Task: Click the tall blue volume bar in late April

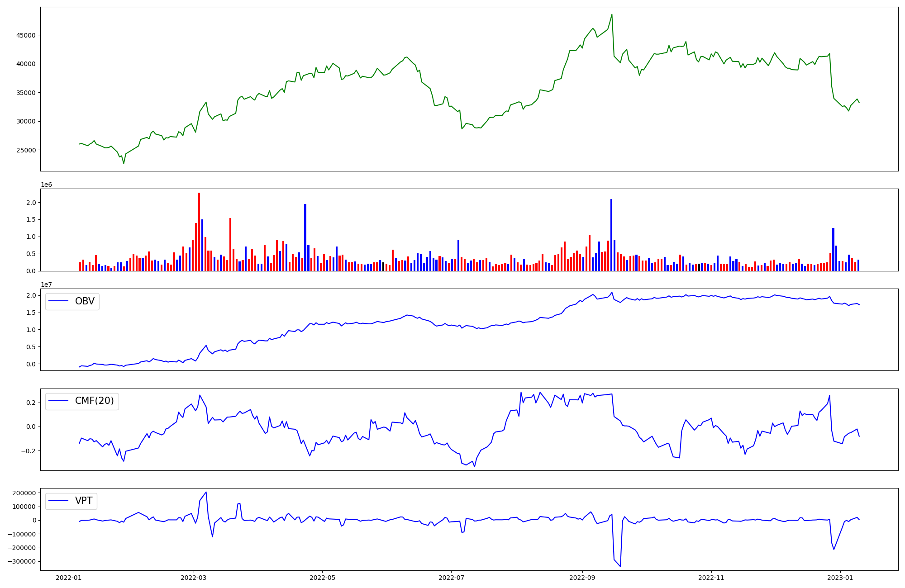Action: [305, 237]
